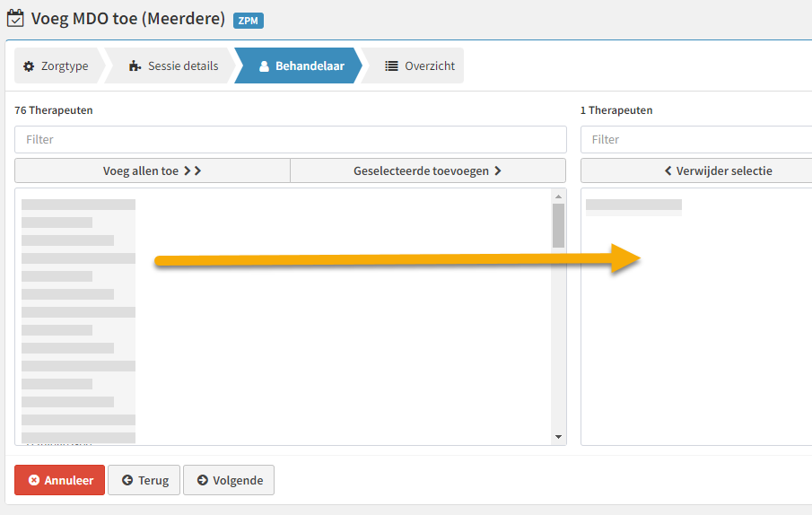Click the person icon on Behandelaar step
Viewport: 812px width, 515px height.
(264, 66)
